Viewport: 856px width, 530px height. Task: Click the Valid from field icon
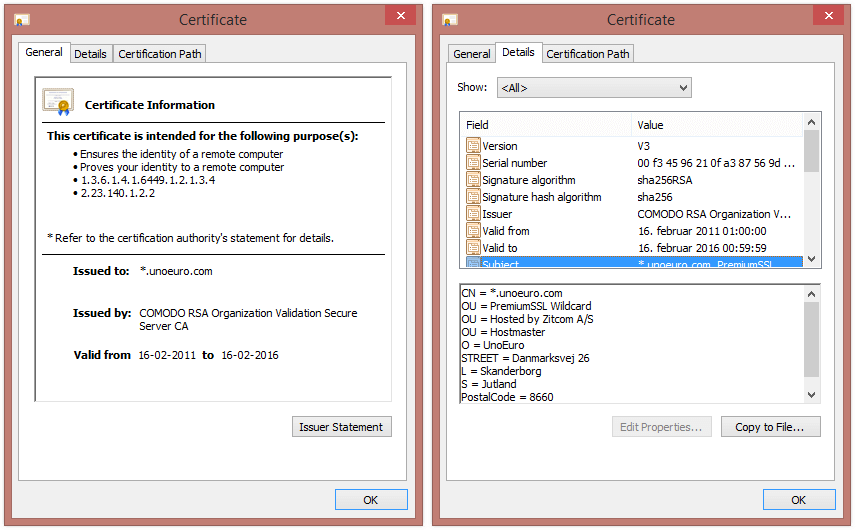pos(473,230)
